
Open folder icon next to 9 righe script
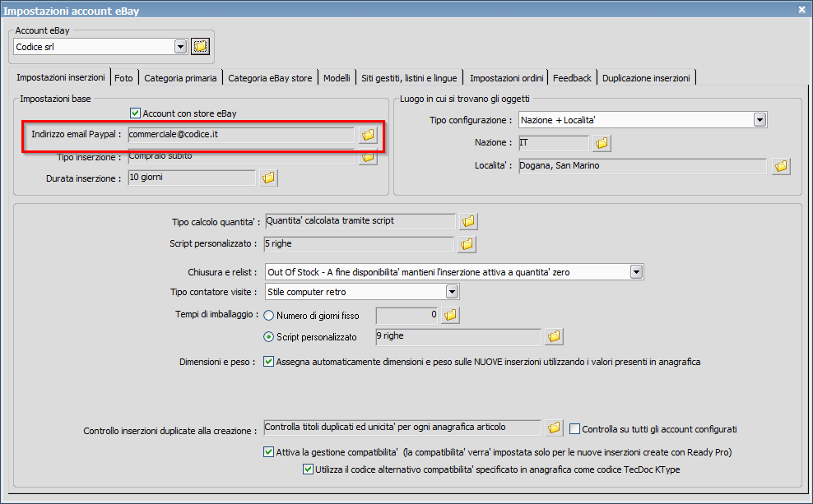[x=554, y=337]
